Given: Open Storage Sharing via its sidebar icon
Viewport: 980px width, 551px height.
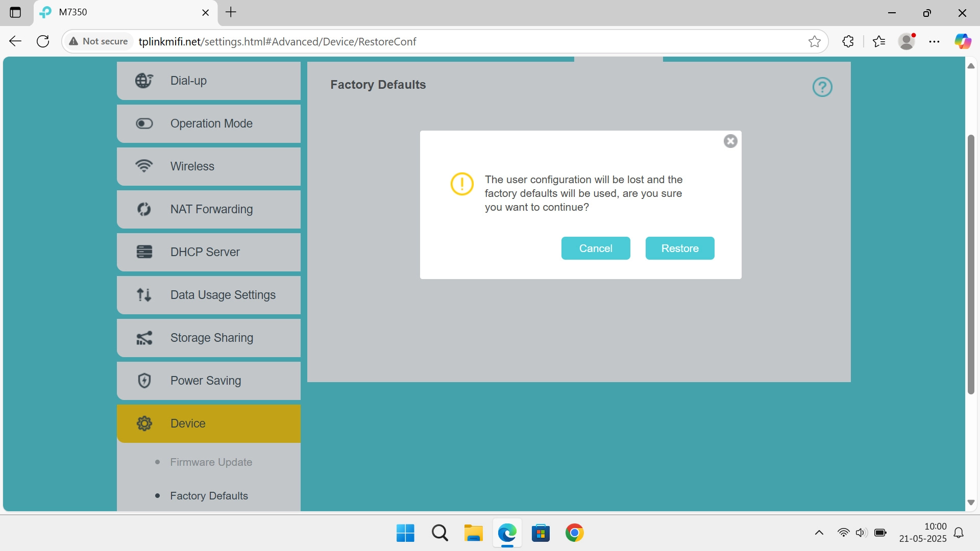Looking at the screenshot, I should point(144,337).
